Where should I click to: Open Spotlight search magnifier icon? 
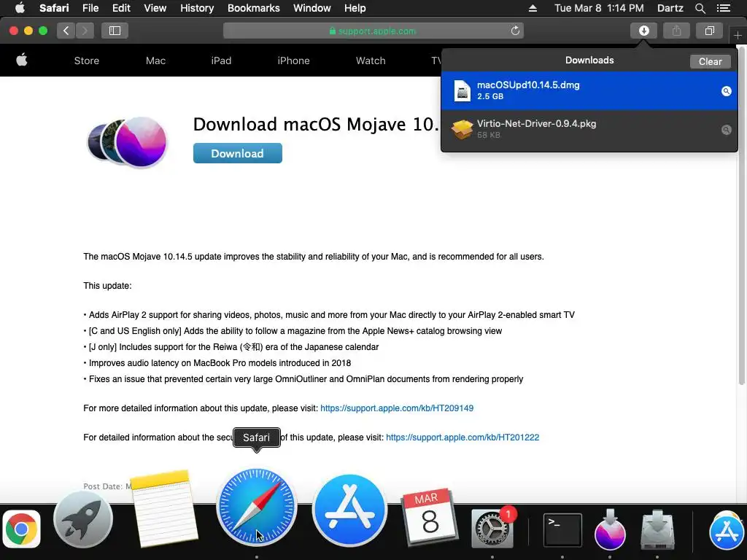point(700,8)
